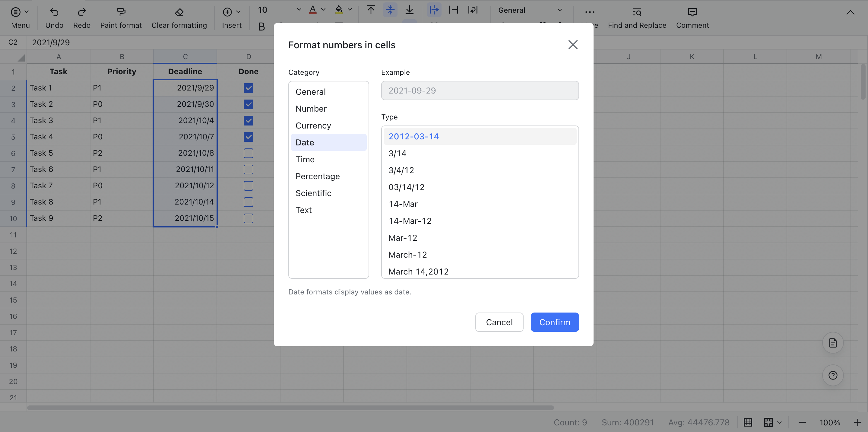
Task: Uncheck the Done checkbox for Task 2
Action: [248, 104]
